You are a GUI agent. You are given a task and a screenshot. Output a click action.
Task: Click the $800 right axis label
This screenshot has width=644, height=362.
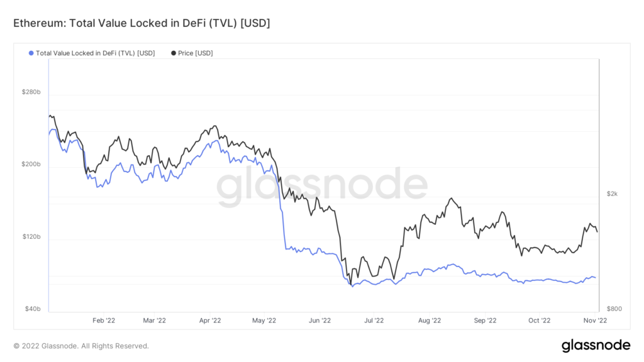pos(614,309)
